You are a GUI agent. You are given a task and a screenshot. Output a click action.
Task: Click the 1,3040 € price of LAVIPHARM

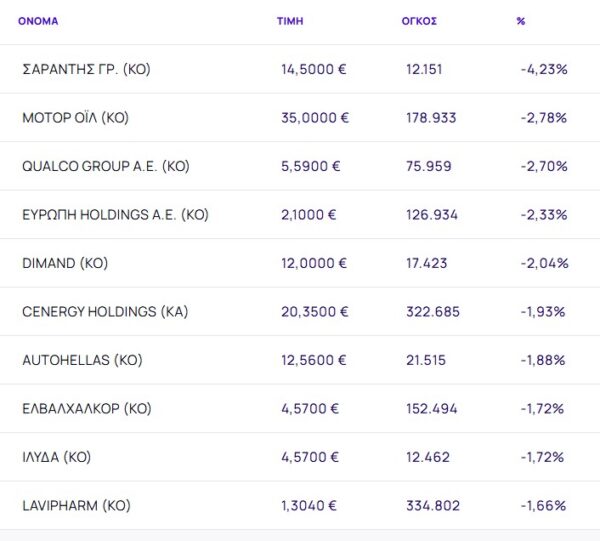[311, 506]
